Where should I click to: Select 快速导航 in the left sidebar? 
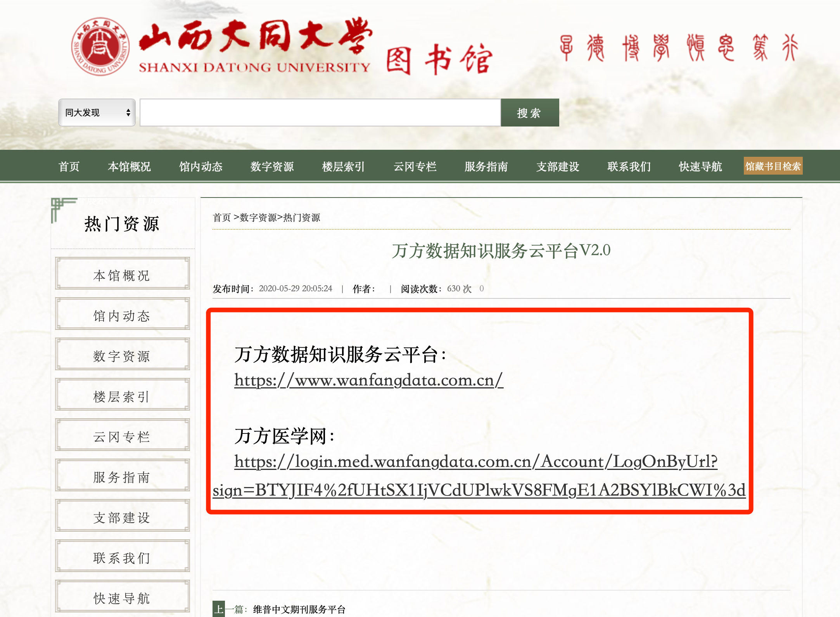click(x=122, y=596)
